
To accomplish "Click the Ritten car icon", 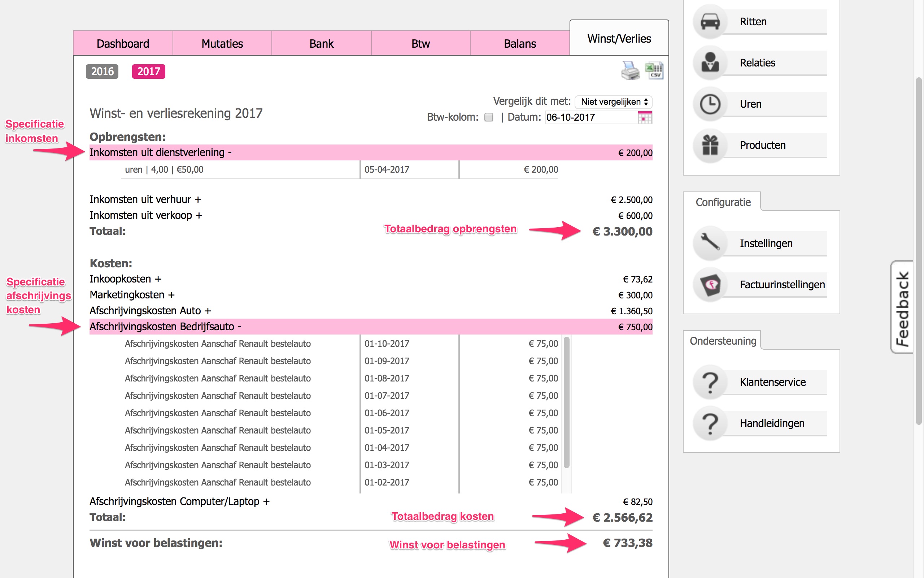I will 710,21.
